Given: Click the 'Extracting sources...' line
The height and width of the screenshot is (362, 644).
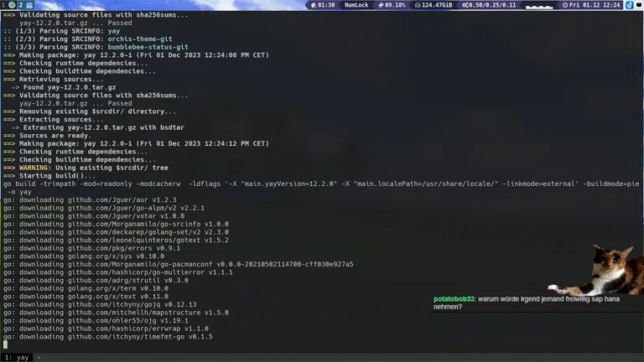Looking at the screenshot, I should point(54,120).
